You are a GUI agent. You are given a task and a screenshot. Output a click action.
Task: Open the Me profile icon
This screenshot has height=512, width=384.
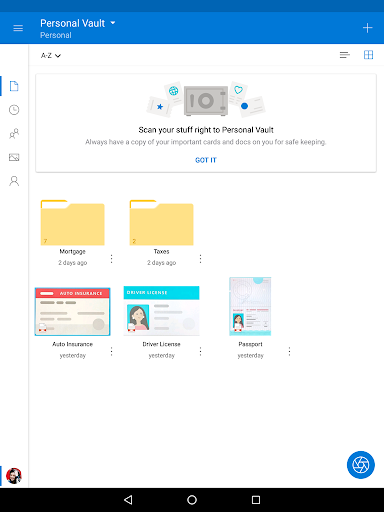[14, 181]
